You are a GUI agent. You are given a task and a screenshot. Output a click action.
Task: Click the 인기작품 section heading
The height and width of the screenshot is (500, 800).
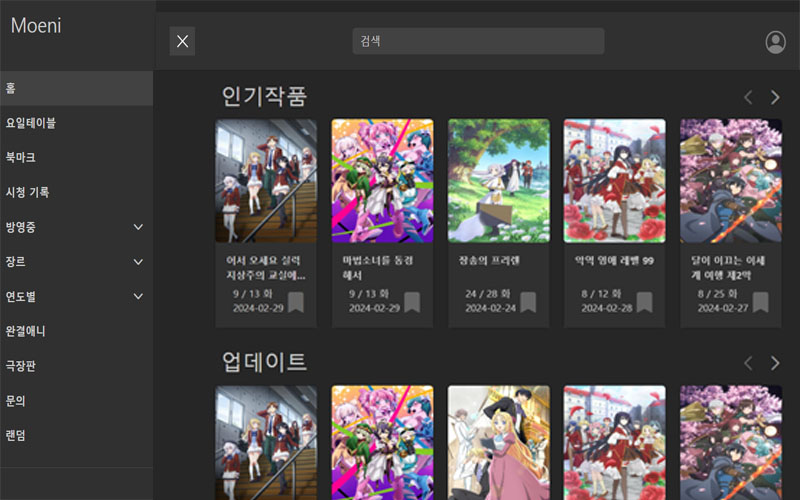pyautogui.click(x=264, y=96)
